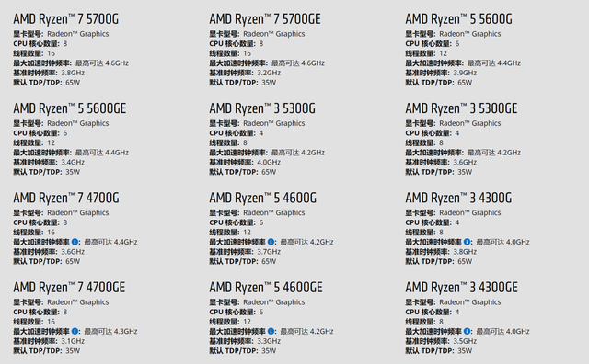Select the AMD Ryzen 7 4700GE heading

pos(69,288)
